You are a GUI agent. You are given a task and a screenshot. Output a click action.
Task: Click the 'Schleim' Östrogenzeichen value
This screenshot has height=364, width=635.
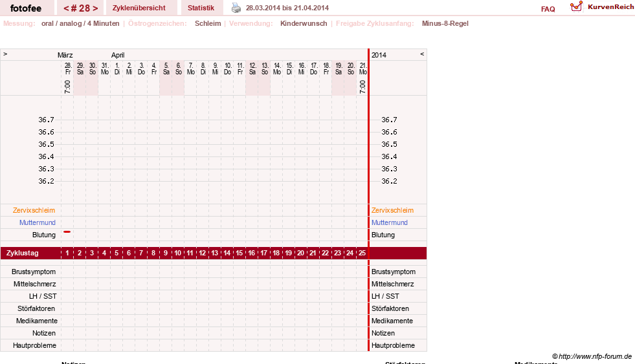[208, 23]
